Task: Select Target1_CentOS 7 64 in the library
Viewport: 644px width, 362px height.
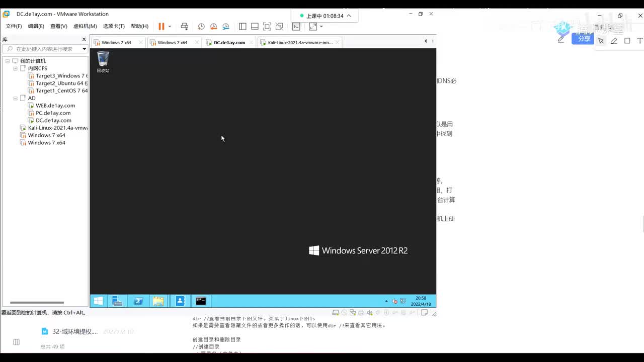Action: pos(58,91)
